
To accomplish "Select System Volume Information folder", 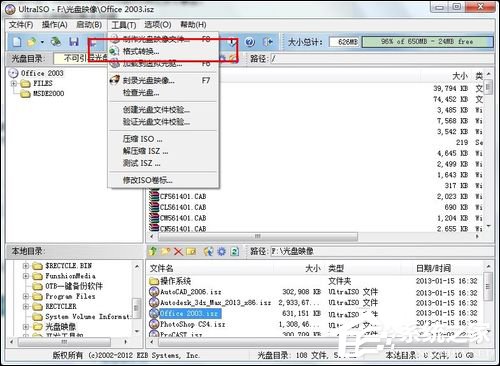I will (88, 316).
